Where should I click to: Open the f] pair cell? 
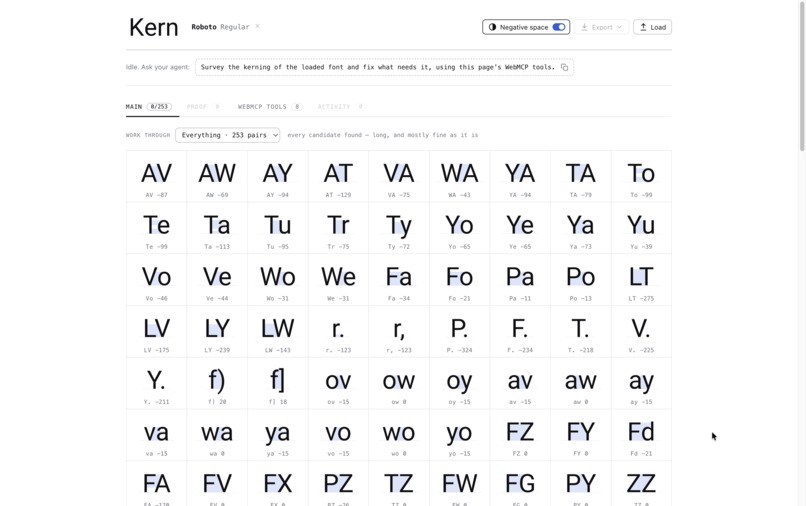pyautogui.click(x=278, y=384)
